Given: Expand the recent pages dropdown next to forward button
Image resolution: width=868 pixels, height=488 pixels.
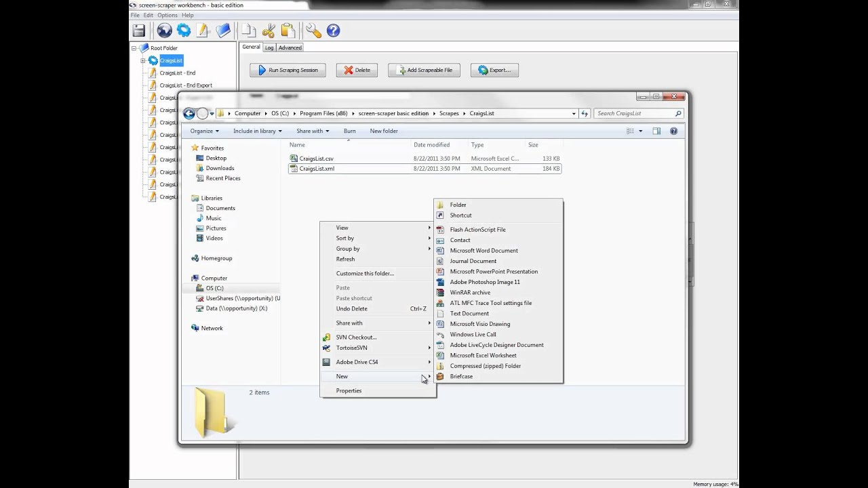Looking at the screenshot, I should tap(212, 114).
